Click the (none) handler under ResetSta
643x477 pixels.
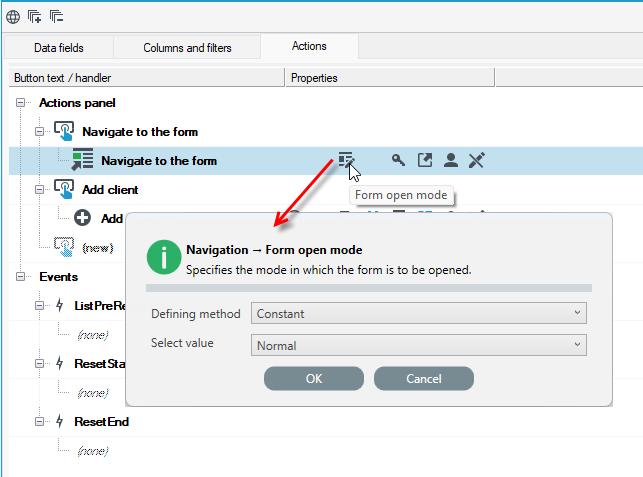93,393
